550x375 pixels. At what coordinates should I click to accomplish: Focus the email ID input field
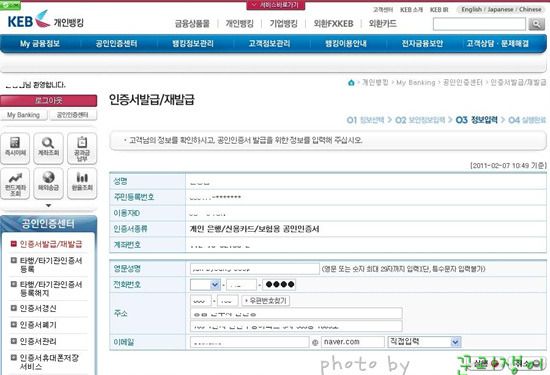pyautogui.click(x=249, y=342)
